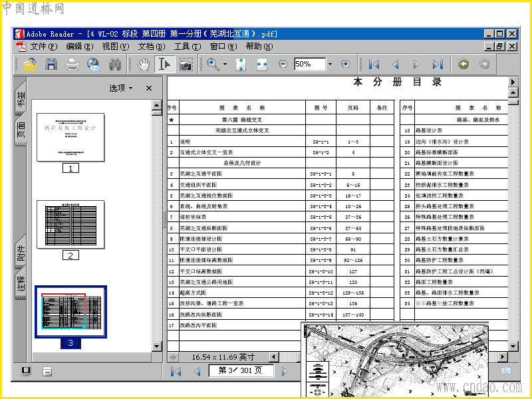This screenshot has height=399, width=532.
Task: Open the Zoom tool dropdown arrow
Action: coord(225,64)
